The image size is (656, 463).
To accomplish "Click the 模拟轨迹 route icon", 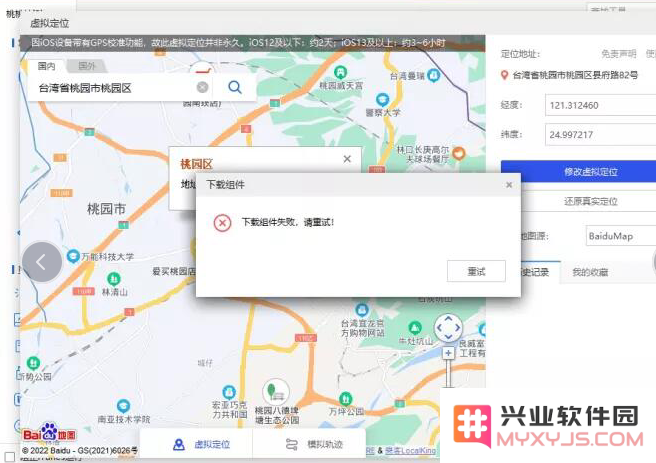I will pyautogui.click(x=292, y=444).
